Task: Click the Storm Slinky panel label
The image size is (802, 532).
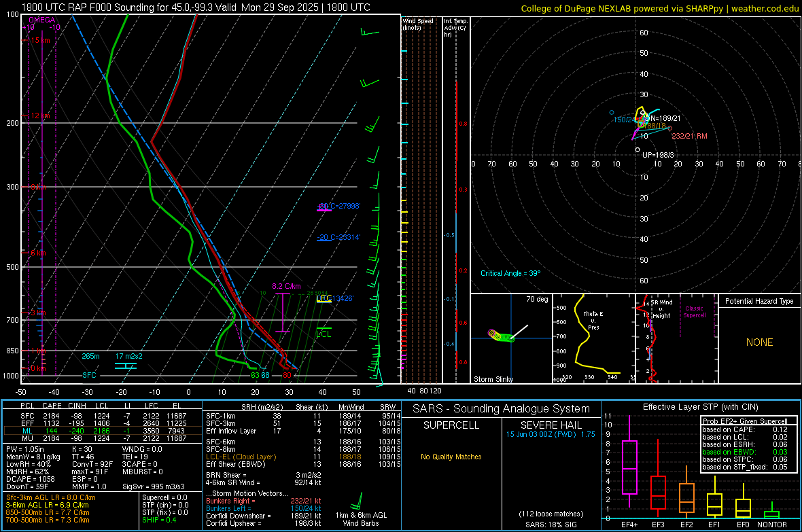Action: [x=493, y=379]
